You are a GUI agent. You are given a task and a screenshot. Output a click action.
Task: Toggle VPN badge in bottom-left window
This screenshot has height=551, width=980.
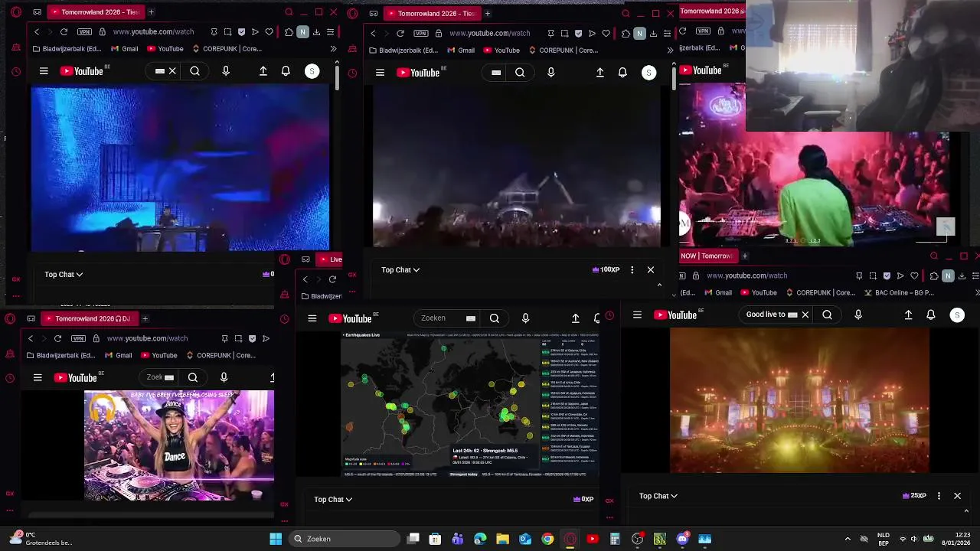(x=78, y=338)
